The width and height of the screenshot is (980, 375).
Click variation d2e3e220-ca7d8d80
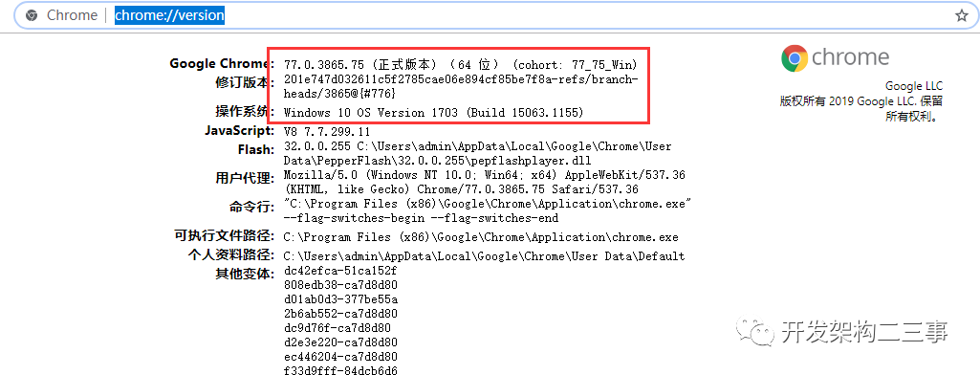pos(340,342)
